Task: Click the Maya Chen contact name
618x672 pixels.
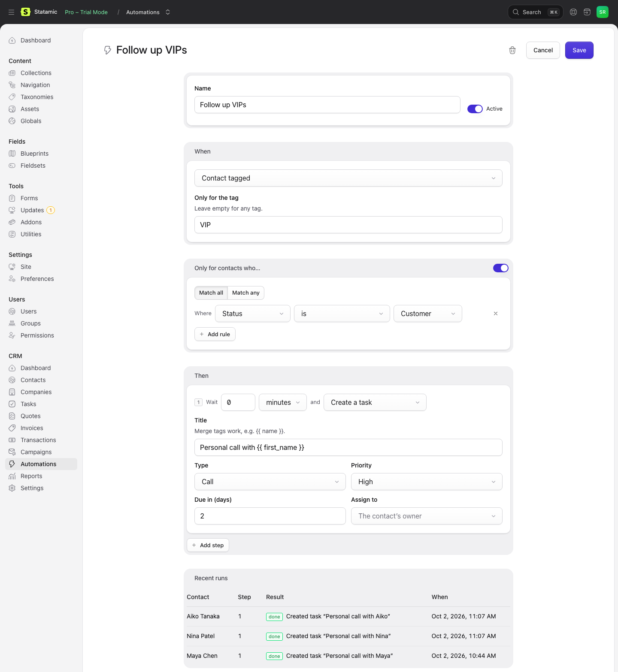Action: point(202,656)
